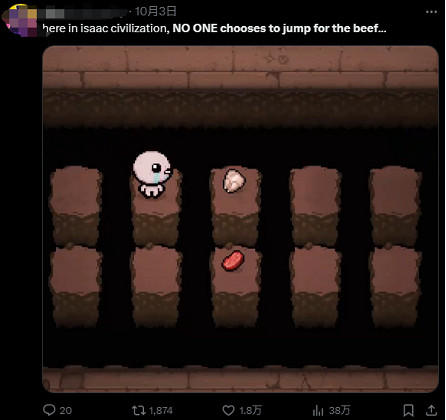Image resolution: width=446 pixels, height=420 pixels.
Task: Click the pixelated profile avatar
Action: pos(20,20)
